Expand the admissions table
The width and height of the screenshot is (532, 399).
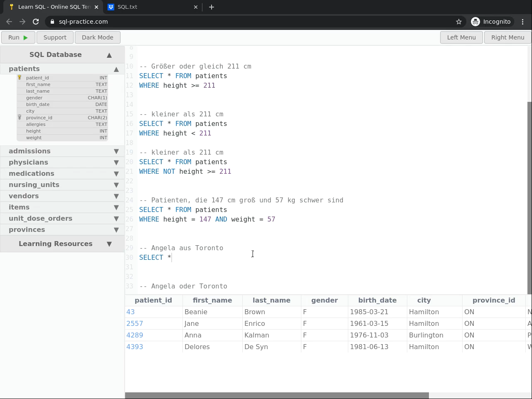(62, 151)
